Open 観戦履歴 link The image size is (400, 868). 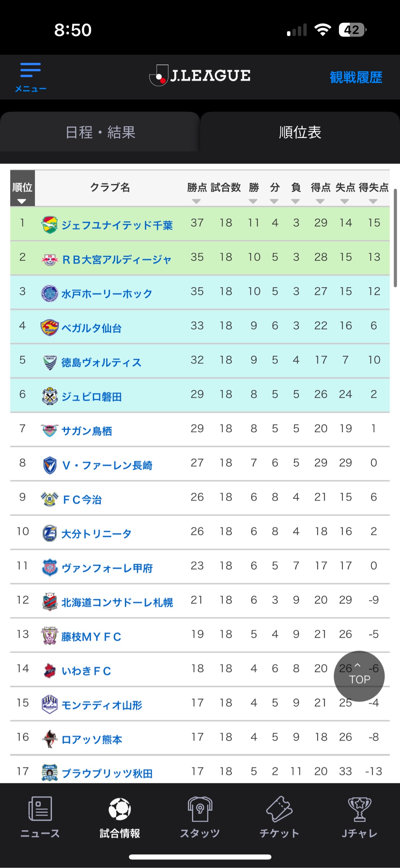point(356,77)
